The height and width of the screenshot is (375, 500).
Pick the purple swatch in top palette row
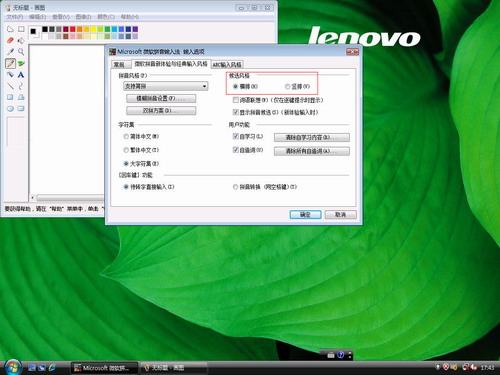tap(135, 29)
